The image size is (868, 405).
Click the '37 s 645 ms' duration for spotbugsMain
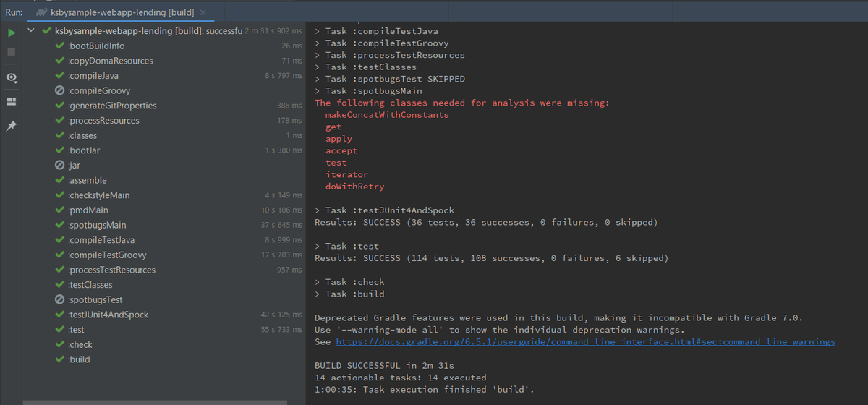coord(281,225)
